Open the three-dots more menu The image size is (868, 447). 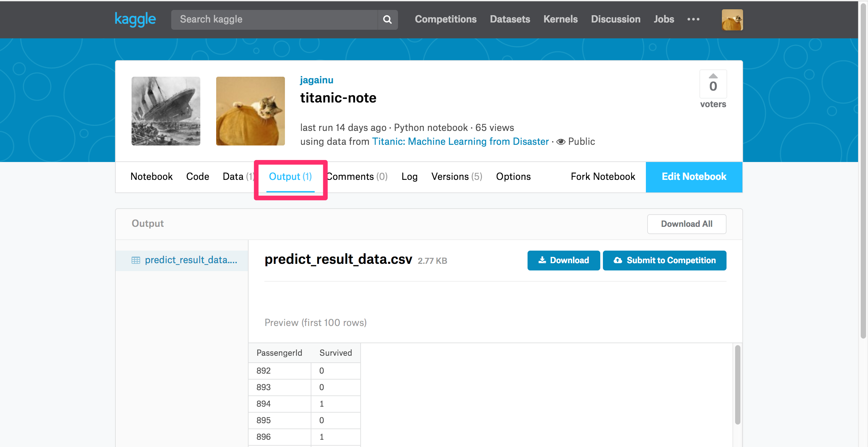pyautogui.click(x=693, y=19)
